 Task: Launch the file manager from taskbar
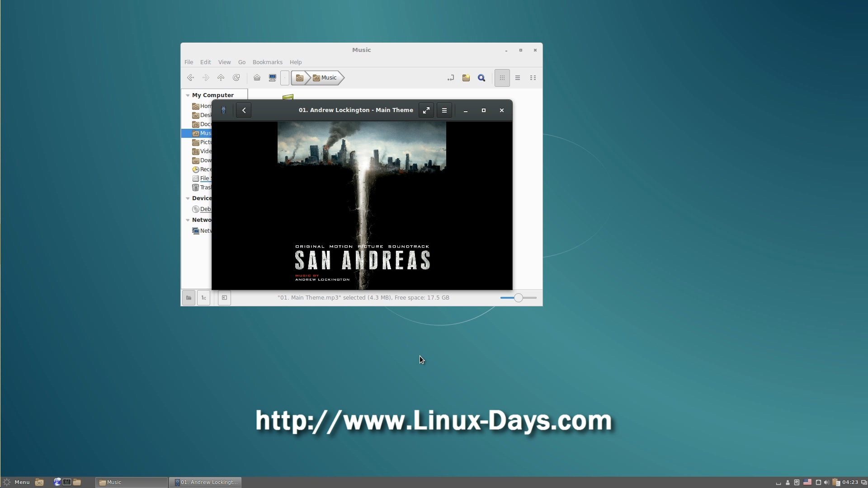[77, 482]
